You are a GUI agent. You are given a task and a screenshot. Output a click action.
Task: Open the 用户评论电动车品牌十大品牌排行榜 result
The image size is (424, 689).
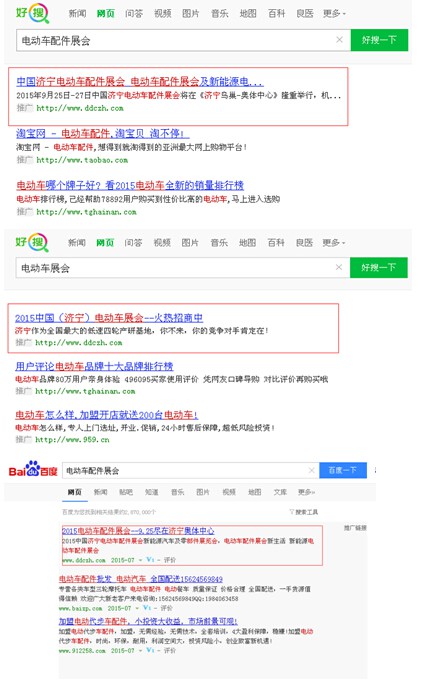(94, 366)
